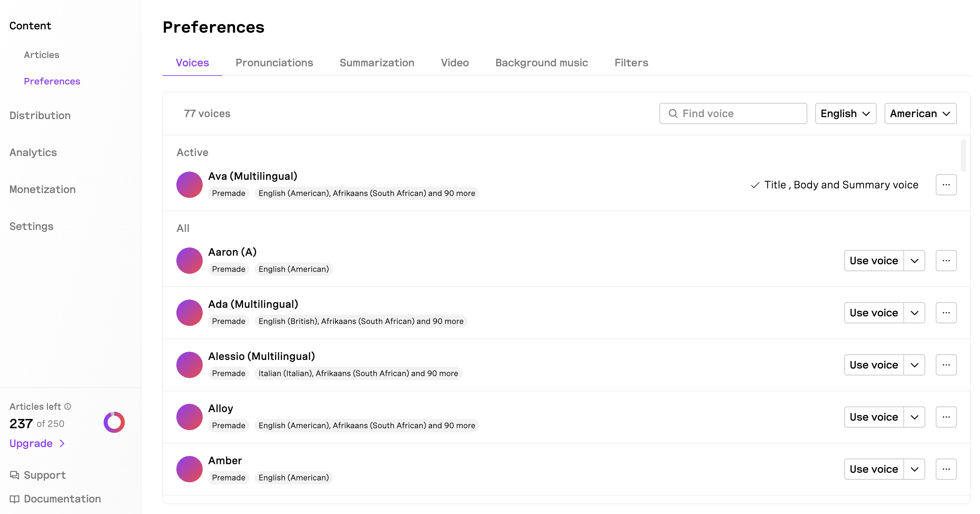
Task: Expand Use voice options for Alessio
Action: 914,365
